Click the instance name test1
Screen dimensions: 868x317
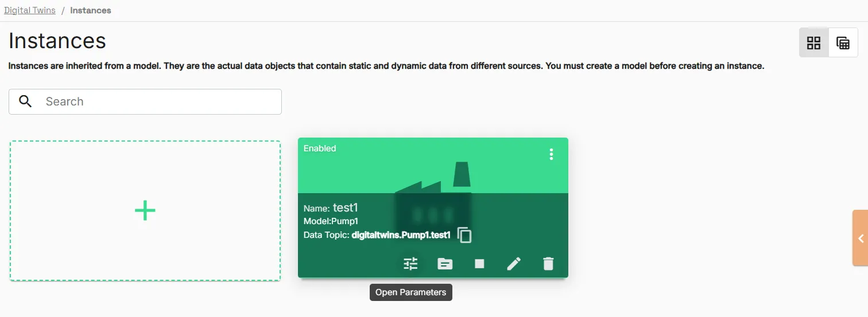346,208
